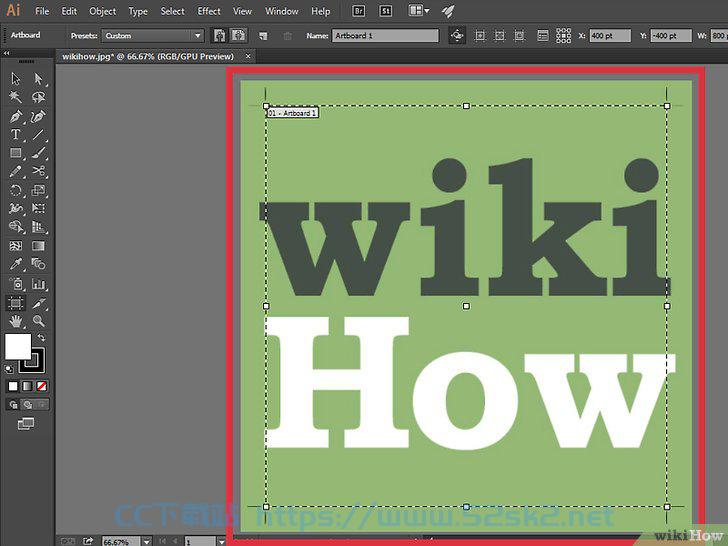Select the Scissors tool
This screenshot has width=728, height=546.
(38, 171)
